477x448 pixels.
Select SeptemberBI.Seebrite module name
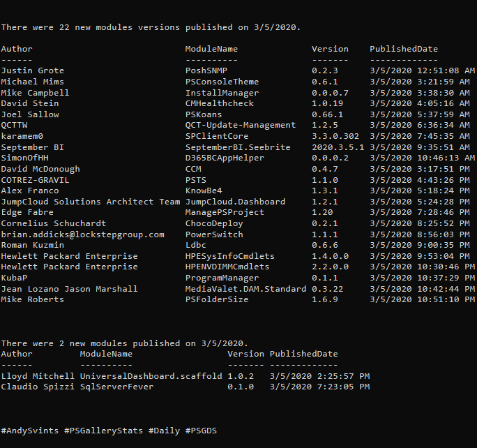pyautogui.click(x=238, y=148)
